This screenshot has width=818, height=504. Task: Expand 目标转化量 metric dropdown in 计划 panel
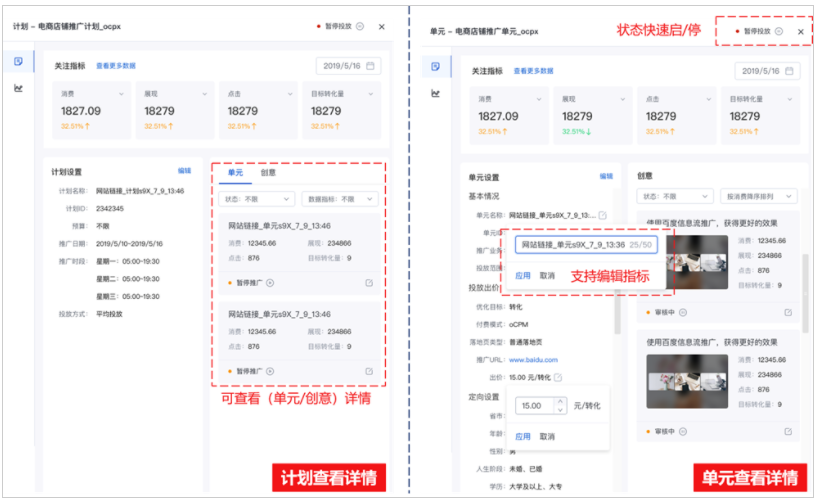(371, 94)
